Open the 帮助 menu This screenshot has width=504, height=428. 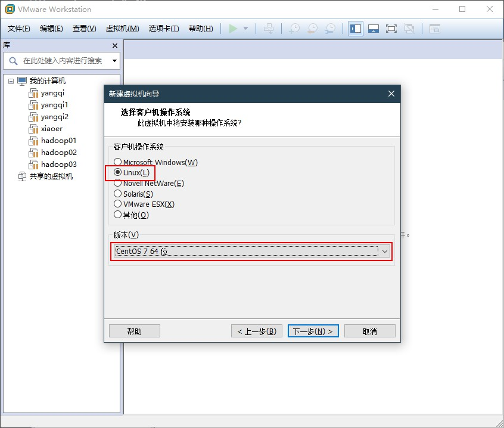[x=202, y=28]
